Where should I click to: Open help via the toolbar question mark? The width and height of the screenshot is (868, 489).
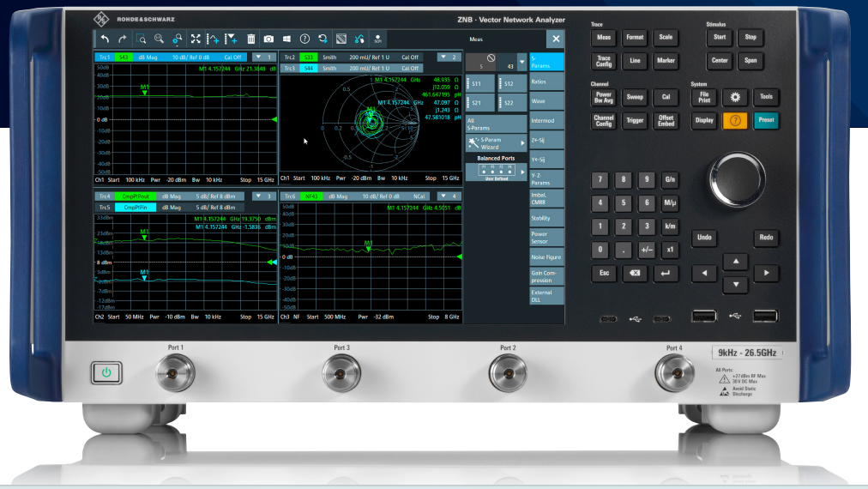[x=304, y=39]
